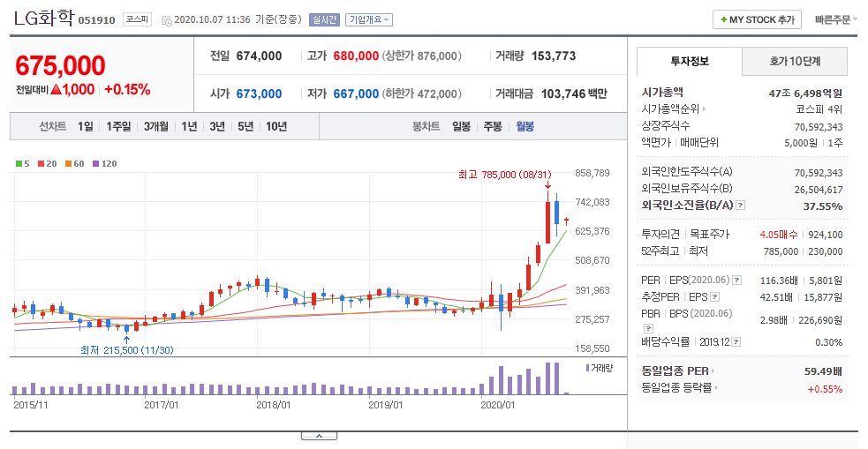Click the current price 675,000
The image size is (868, 449).
click(x=60, y=66)
